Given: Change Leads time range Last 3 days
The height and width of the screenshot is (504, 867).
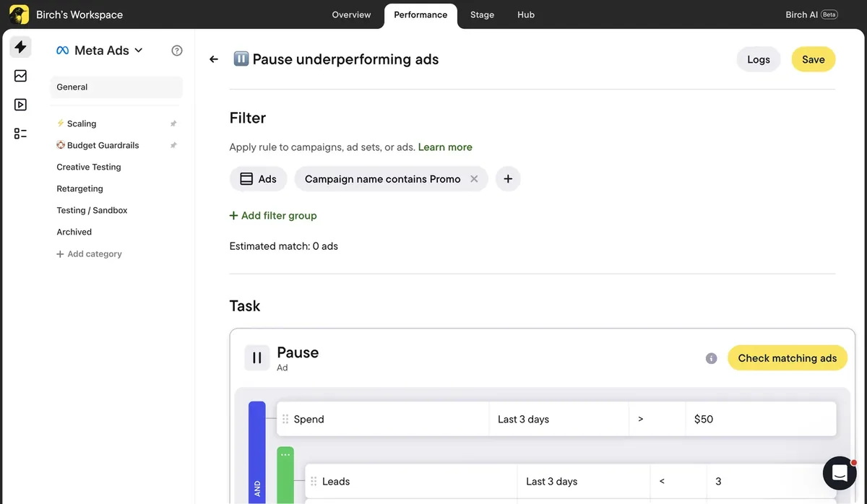Looking at the screenshot, I should pos(583,481).
